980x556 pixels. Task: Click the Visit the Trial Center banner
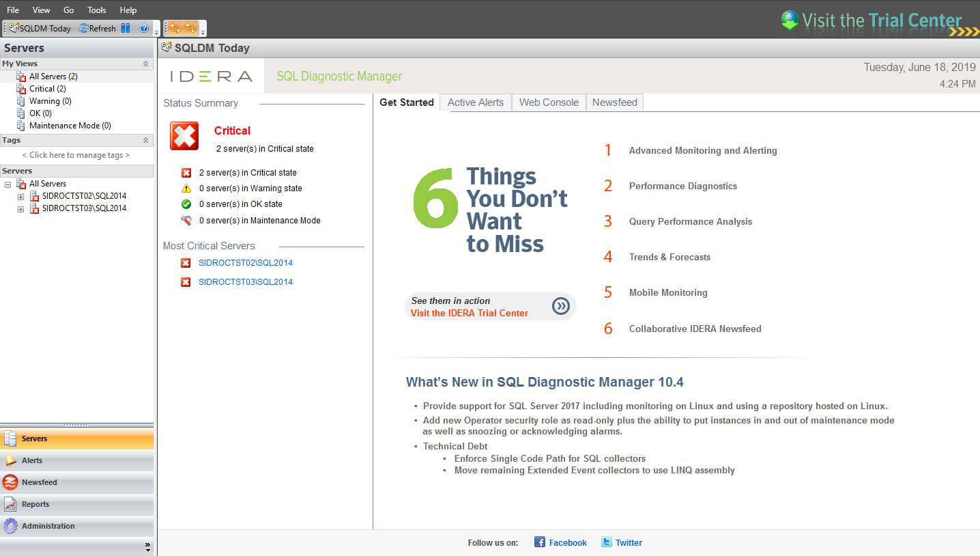(880, 20)
